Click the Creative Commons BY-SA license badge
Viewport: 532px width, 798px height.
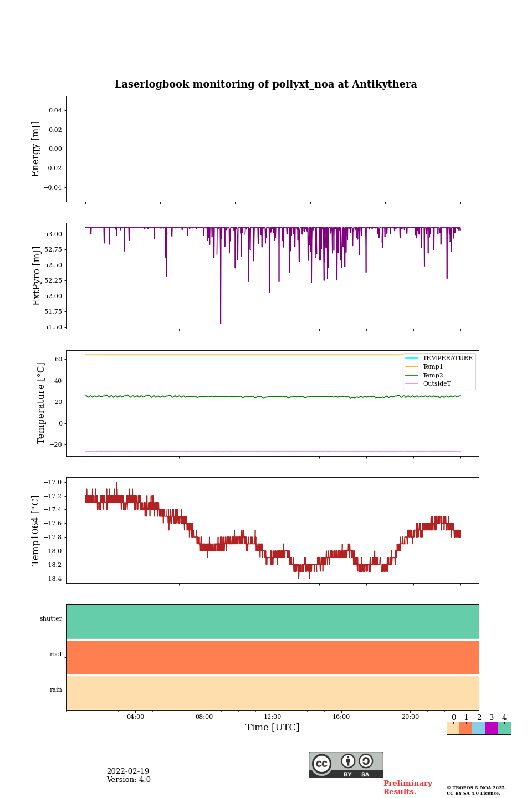coord(346,765)
